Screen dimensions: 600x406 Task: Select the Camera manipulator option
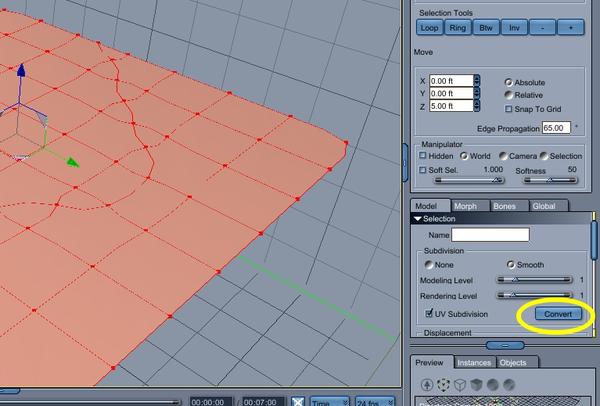[x=503, y=156]
